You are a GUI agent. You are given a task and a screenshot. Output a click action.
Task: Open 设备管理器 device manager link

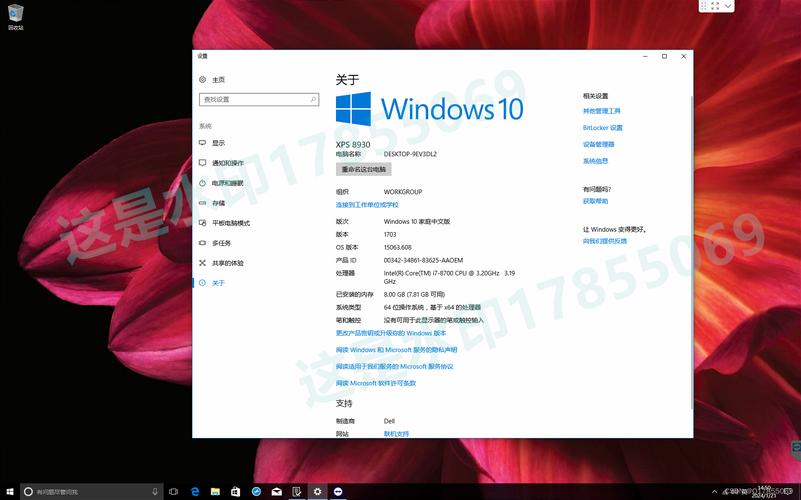tap(598, 144)
